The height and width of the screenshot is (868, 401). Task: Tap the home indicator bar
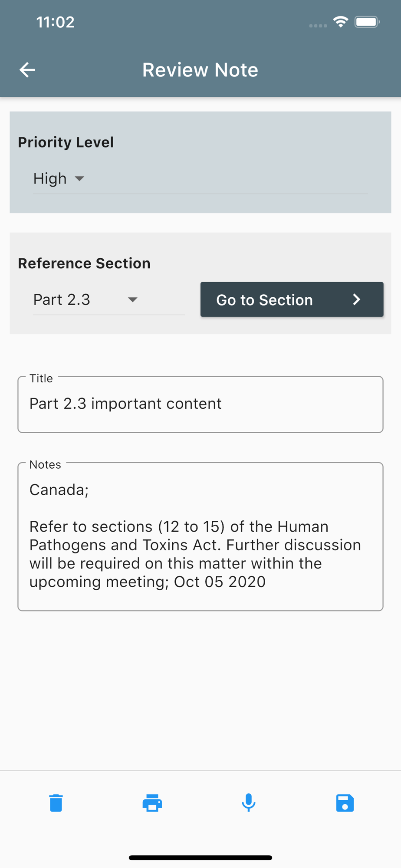pos(200,858)
